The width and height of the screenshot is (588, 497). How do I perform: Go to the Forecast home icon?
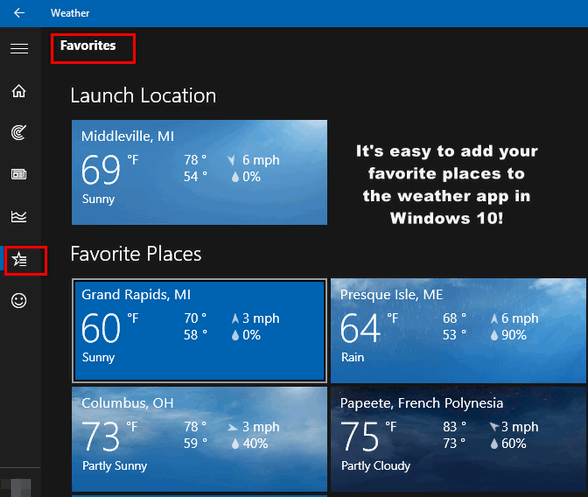[x=19, y=91]
